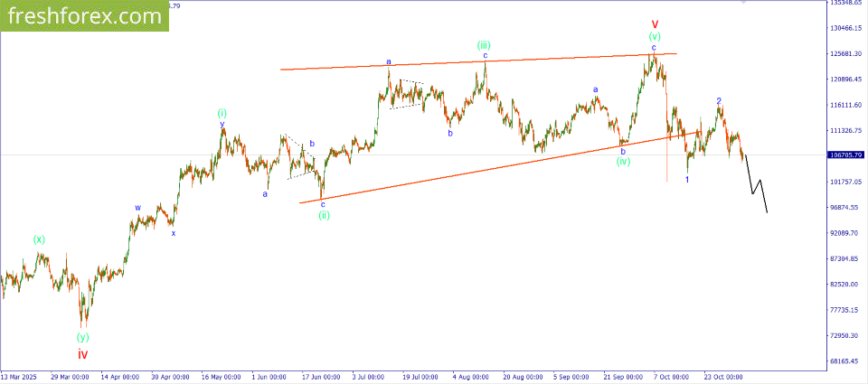Click the green (i) wave label
Viewport: 868px width, 384px height.
tap(222, 113)
